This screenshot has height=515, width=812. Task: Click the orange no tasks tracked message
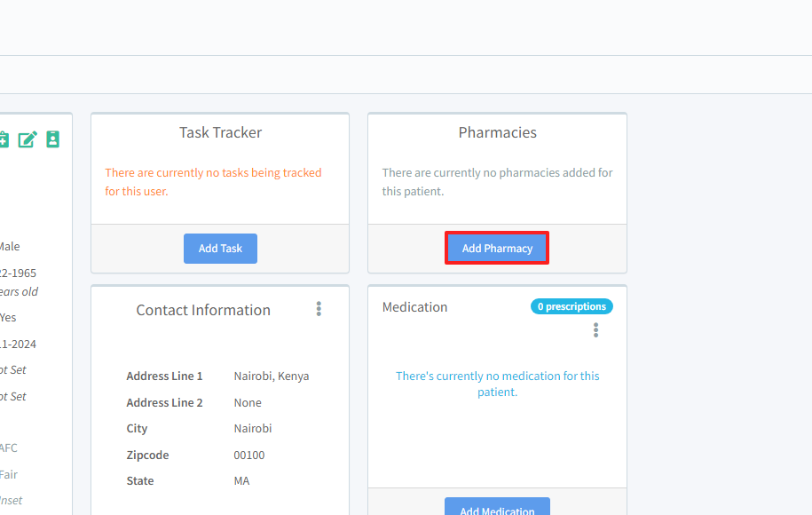point(213,182)
